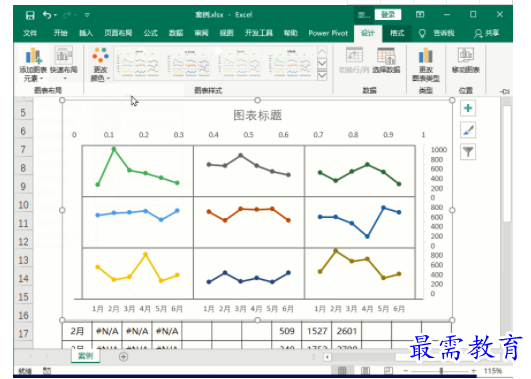The image size is (531, 379).
Task: Click 切换行/列 icon
Action: [354, 60]
